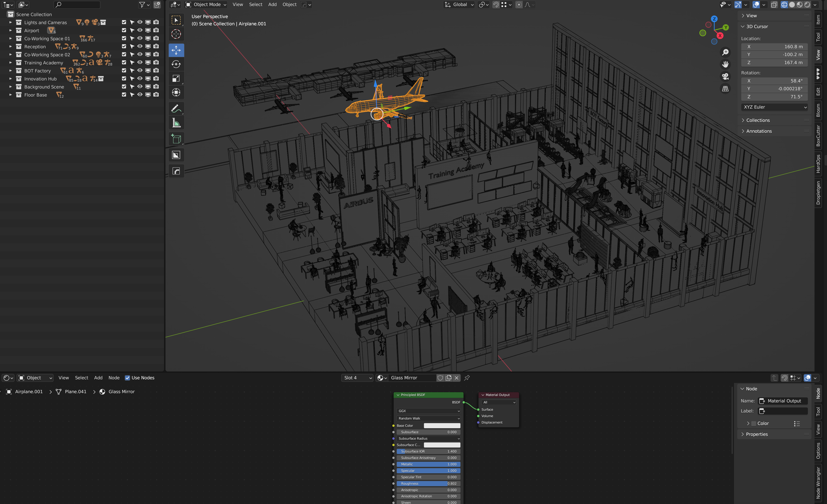Viewport: 827px width, 504px height.
Task: Click the Base Color swatch
Action: tap(442, 426)
